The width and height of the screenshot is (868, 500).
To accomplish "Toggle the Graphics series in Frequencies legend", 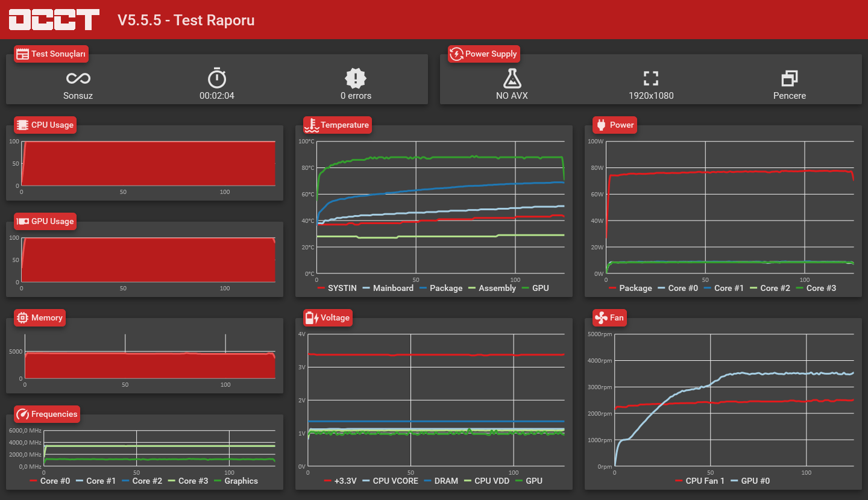I will pyautogui.click(x=236, y=481).
